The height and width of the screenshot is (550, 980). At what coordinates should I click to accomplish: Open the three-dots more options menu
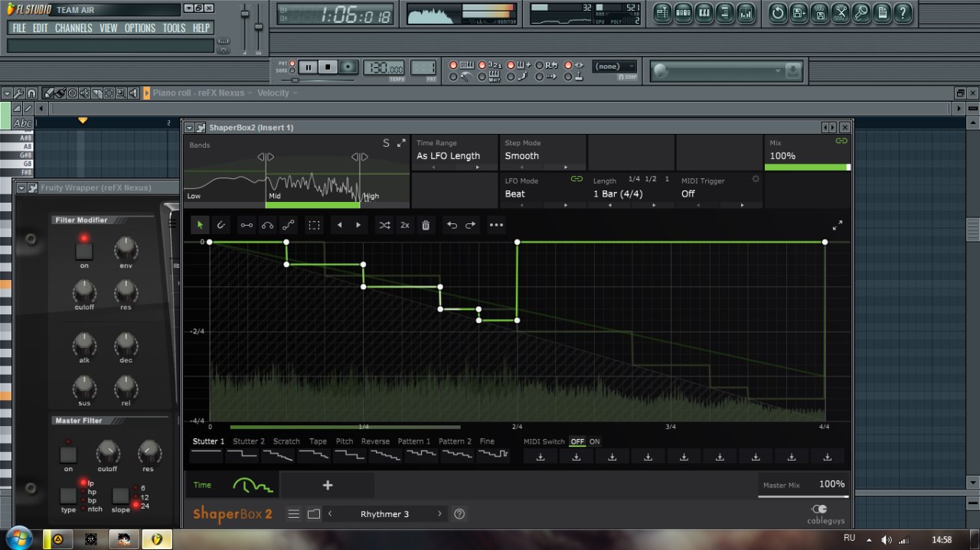[496, 225]
